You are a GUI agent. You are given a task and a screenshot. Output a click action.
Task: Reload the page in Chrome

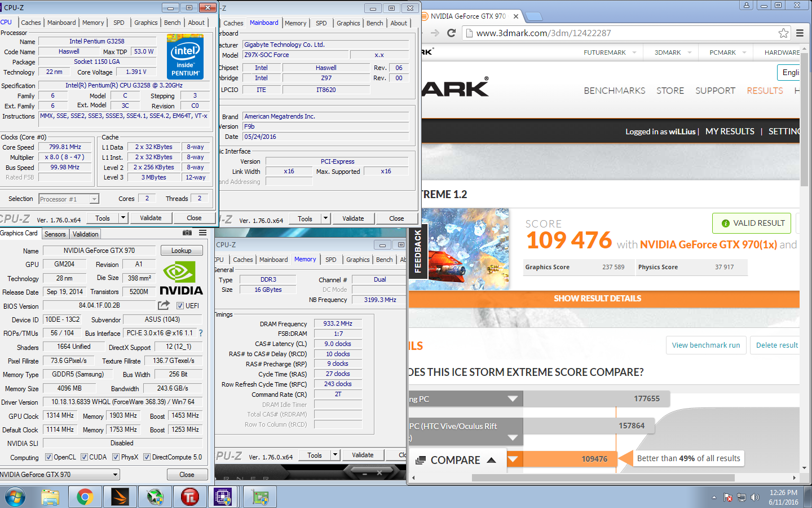(x=451, y=33)
